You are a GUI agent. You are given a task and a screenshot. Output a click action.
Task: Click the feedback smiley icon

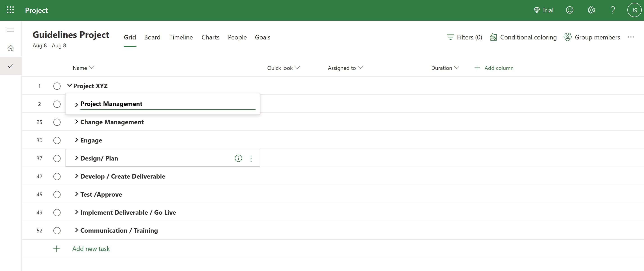(x=569, y=10)
